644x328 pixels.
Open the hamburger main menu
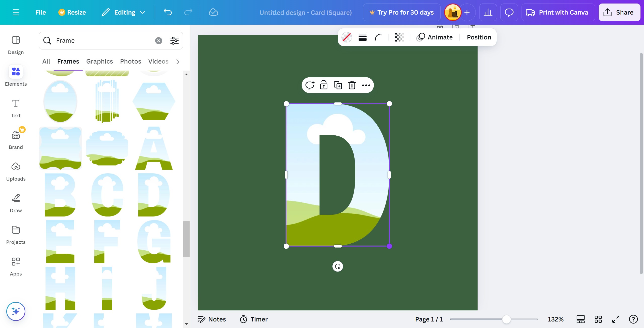pyautogui.click(x=16, y=12)
